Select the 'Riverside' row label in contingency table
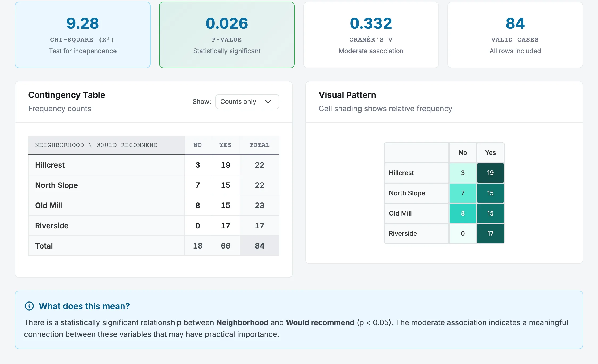Viewport: 598px width, 364px height. click(x=52, y=226)
